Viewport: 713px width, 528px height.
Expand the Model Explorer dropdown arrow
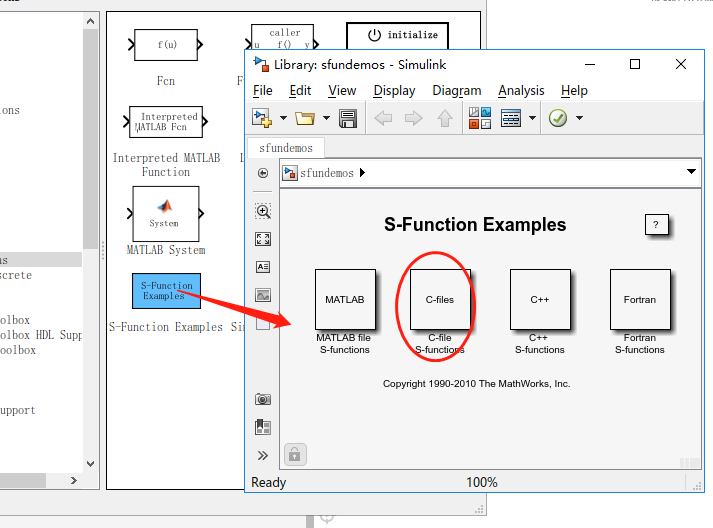point(532,118)
